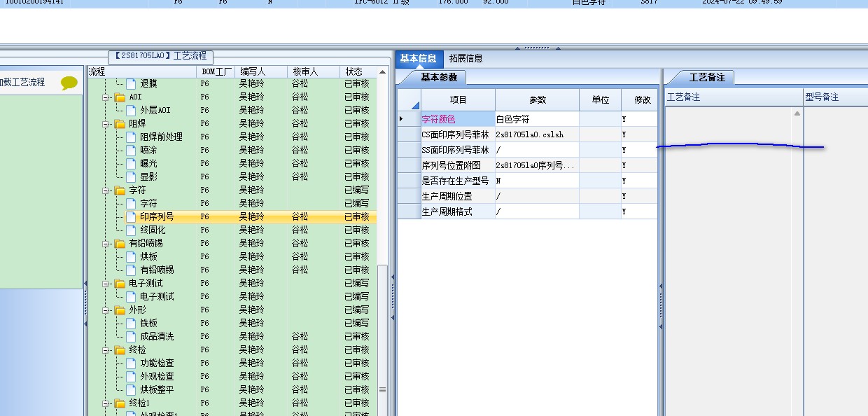
Task: Collapse the 终检 tree node
Action: 106,350
